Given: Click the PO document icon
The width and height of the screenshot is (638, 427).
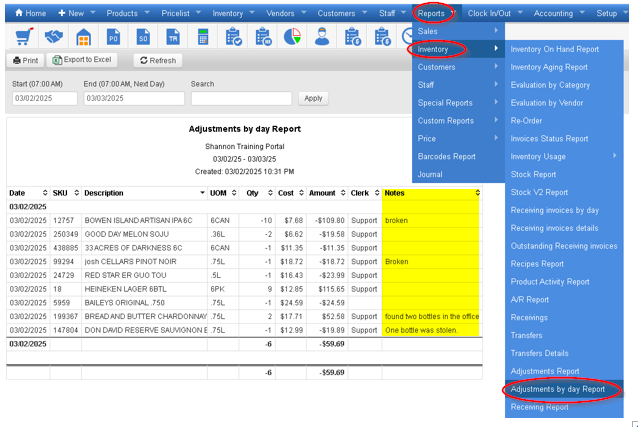Looking at the screenshot, I should coord(113,37).
